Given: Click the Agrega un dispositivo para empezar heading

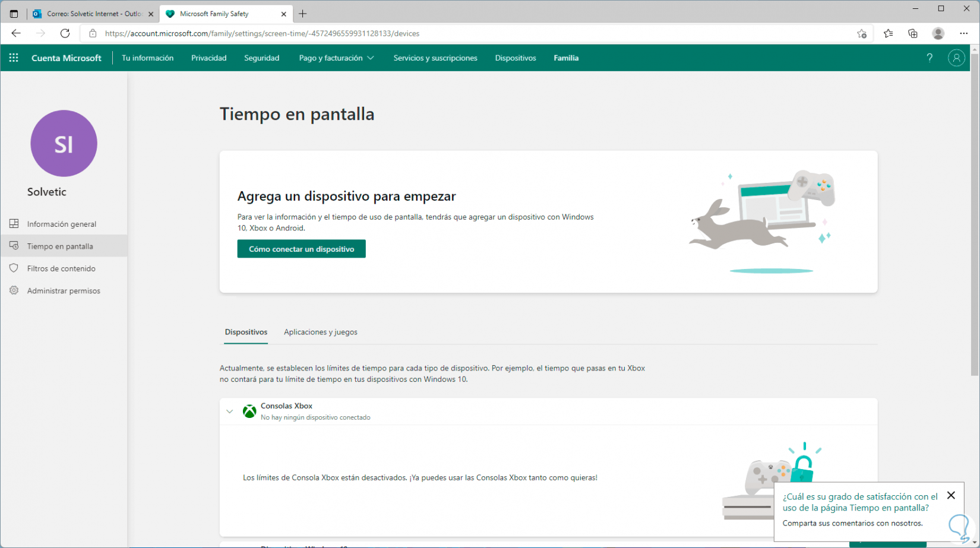Looking at the screenshot, I should coord(346,196).
